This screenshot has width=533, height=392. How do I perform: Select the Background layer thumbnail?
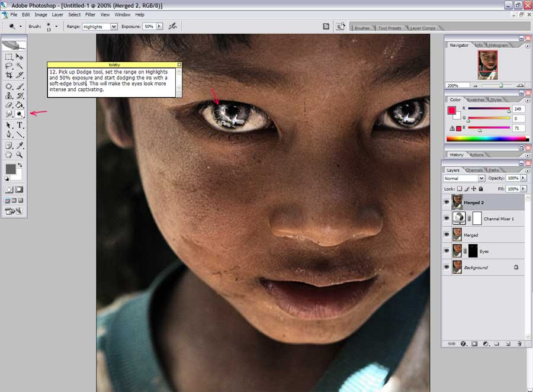[x=457, y=267]
